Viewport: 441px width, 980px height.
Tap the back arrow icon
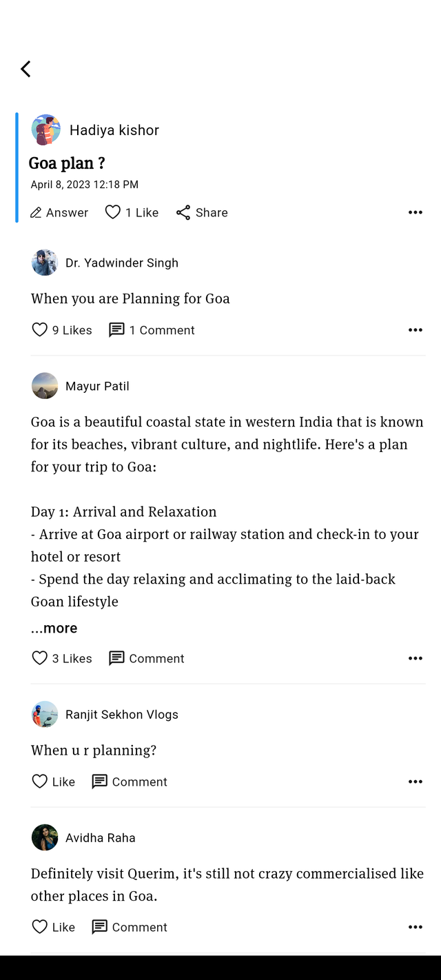[x=25, y=69]
